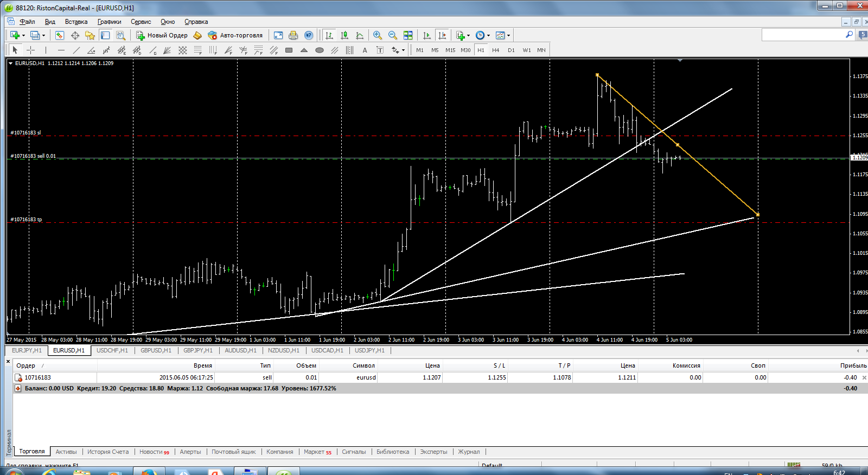Viewport: 868px width, 475px height.
Task: Select the Crosshair tool
Action: [x=31, y=50]
